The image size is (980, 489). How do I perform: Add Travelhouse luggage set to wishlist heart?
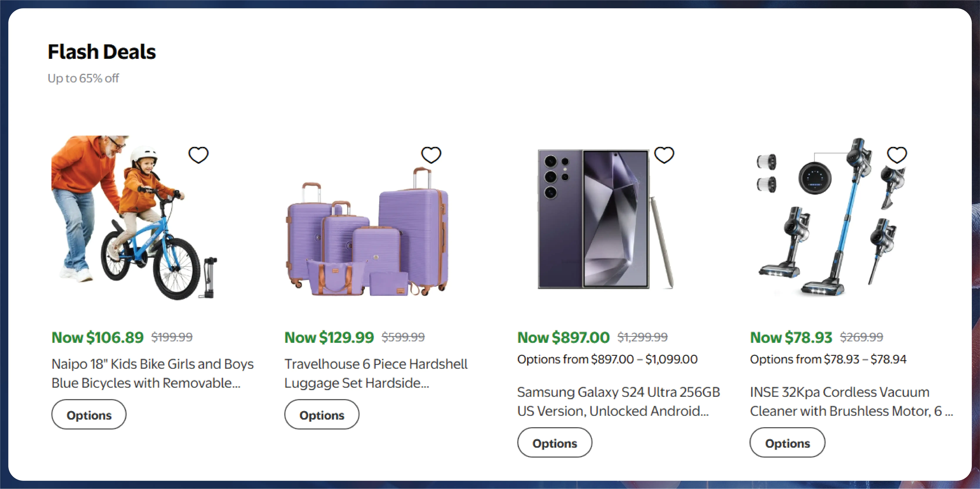(x=431, y=155)
